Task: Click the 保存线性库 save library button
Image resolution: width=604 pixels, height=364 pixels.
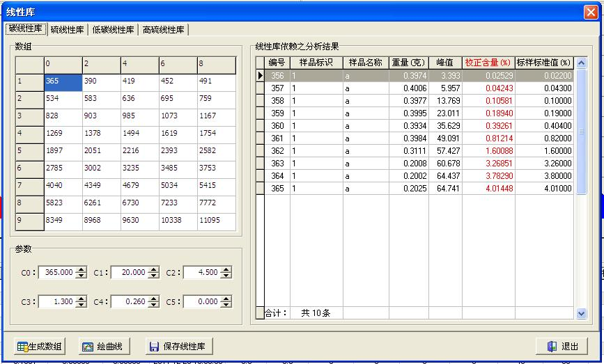Action: (178, 347)
